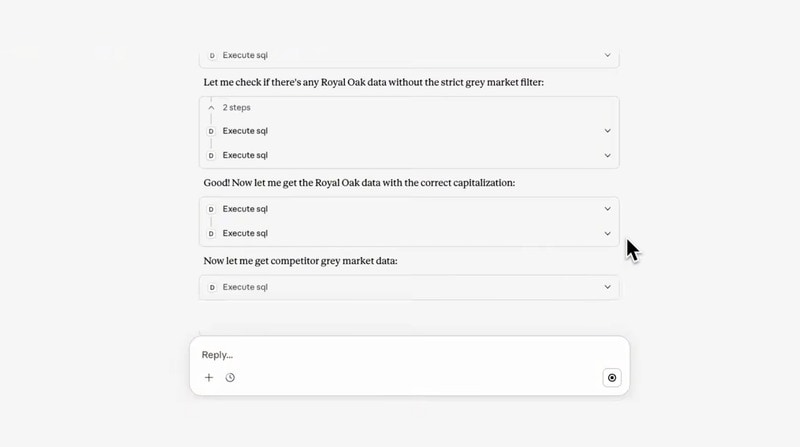The height and width of the screenshot is (447, 800).
Task: Click the D icon of the topmost Execute sql step
Action: point(211,56)
